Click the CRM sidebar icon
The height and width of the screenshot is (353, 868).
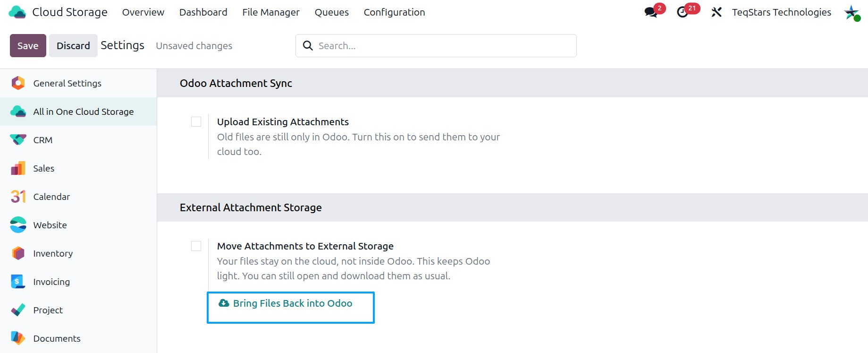(18, 140)
